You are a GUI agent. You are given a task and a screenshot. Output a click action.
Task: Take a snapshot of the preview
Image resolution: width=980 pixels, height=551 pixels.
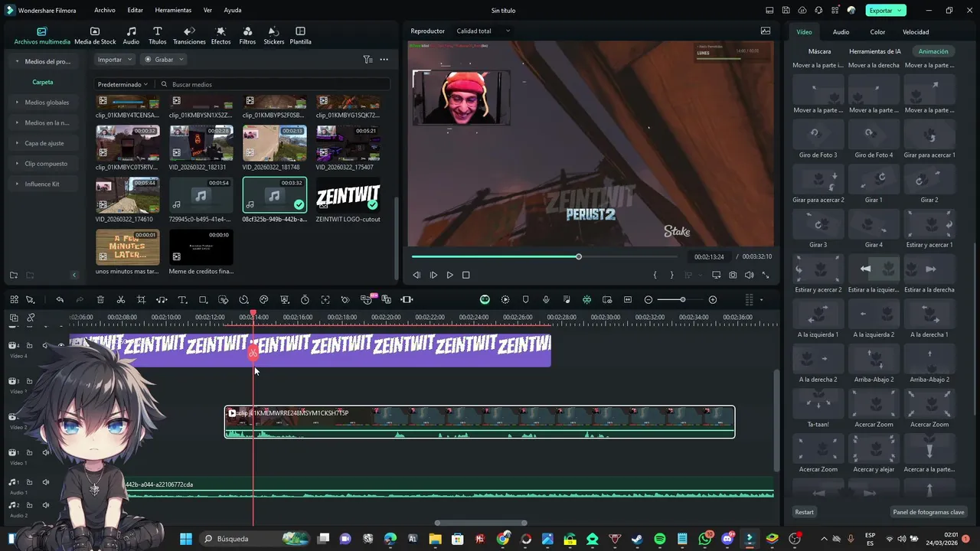click(733, 275)
